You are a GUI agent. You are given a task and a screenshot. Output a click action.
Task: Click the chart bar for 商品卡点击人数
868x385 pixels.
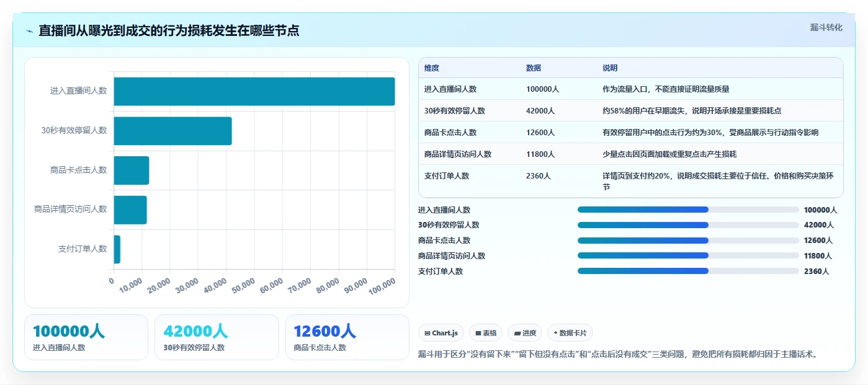[x=132, y=170]
